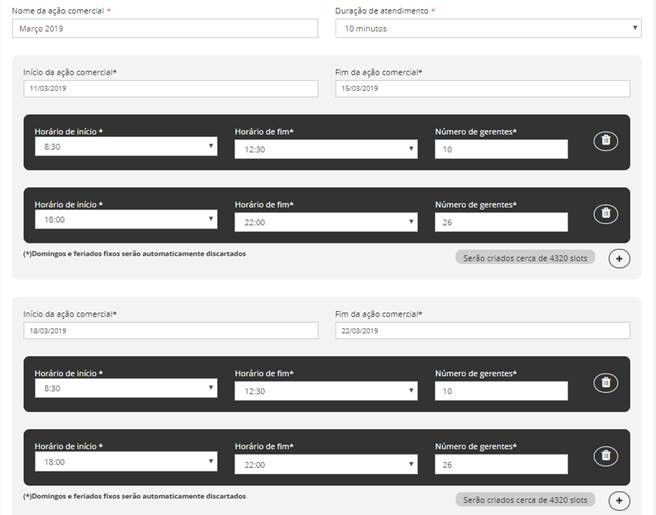Focus the start date field showing 18/03/2019

tap(170, 331)
